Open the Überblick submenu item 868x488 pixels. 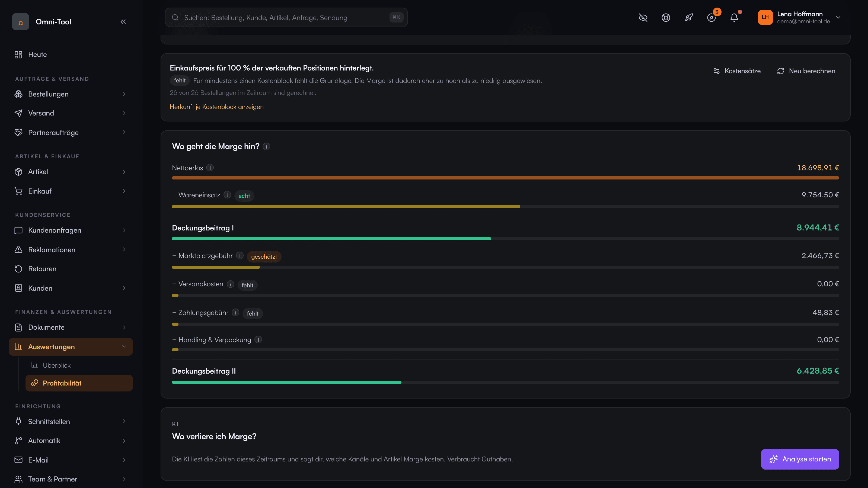pos(79,365)
